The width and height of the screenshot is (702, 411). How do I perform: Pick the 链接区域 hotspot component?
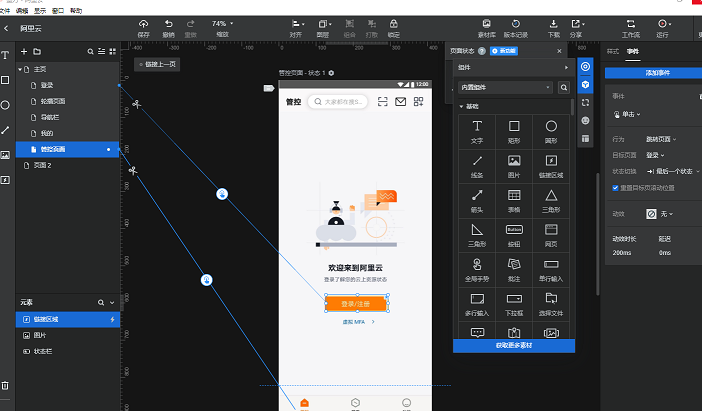pos(551,166)
